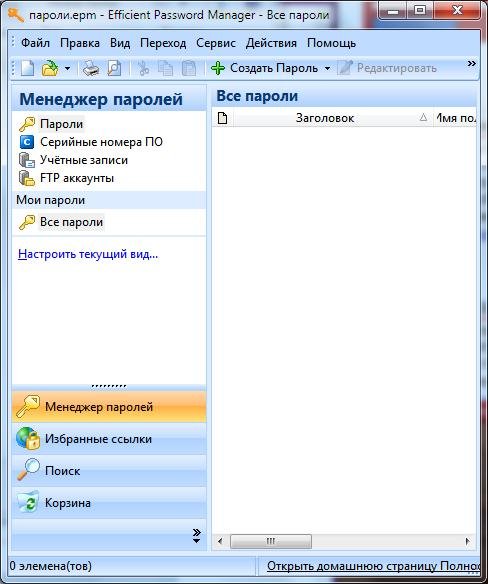Click the Редактировать toolbar button

(x=387, y=68)
